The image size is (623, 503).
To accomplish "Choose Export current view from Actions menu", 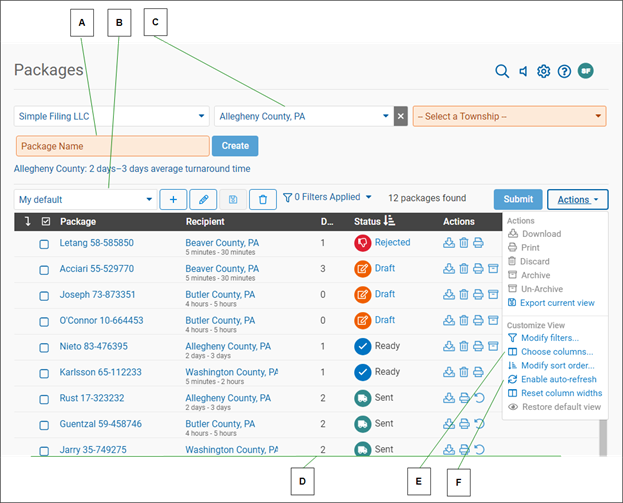I will 557,303.
